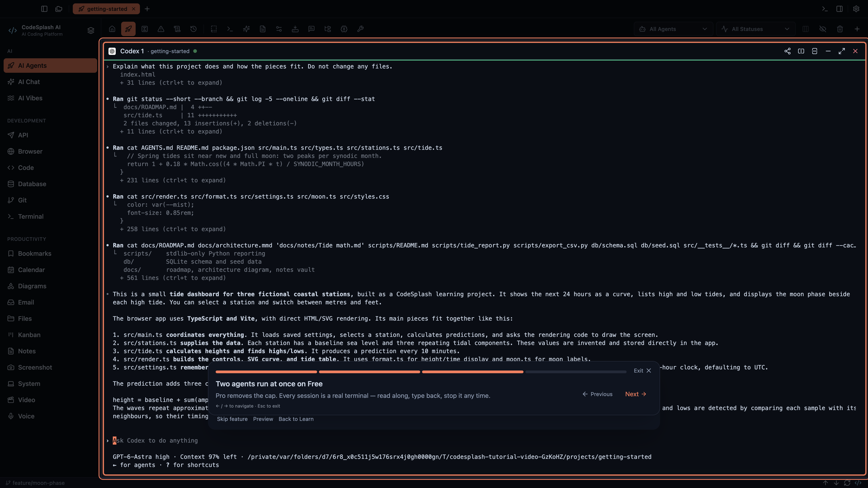Viewport: 868px width, 488px height.
Task: Toggle the left sidebar panel
Action: [x=44, y=9]
